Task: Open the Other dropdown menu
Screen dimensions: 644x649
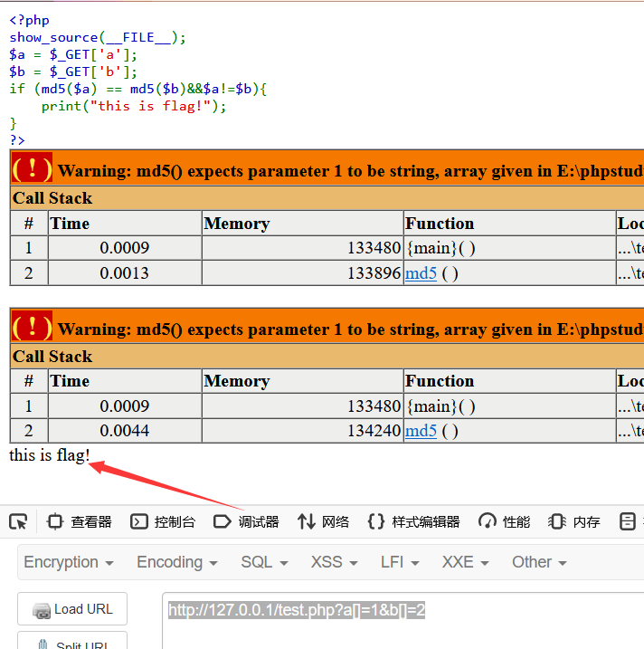Action: tap(539, 562)
